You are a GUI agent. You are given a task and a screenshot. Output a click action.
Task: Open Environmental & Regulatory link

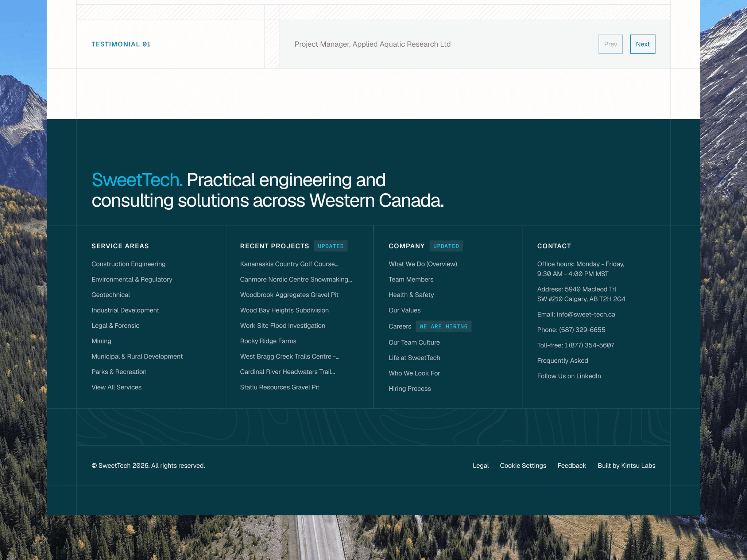pyautogui.click(x=132, y=279)
